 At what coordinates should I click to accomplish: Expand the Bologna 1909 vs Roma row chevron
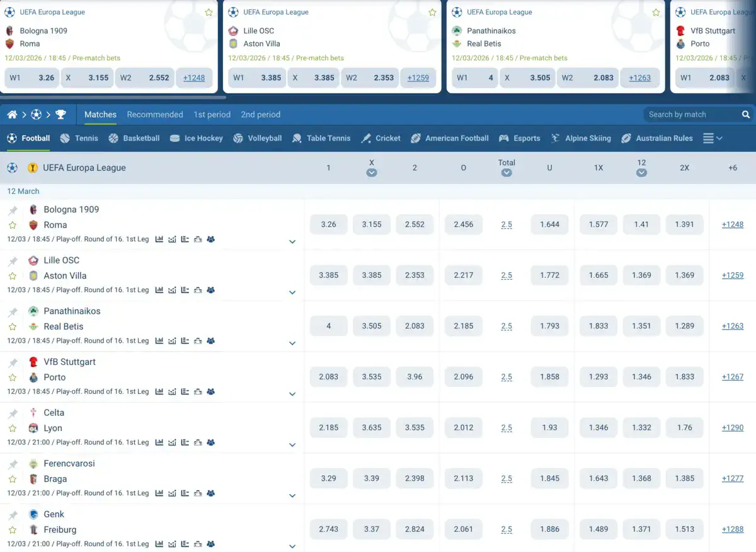point(292,242)
